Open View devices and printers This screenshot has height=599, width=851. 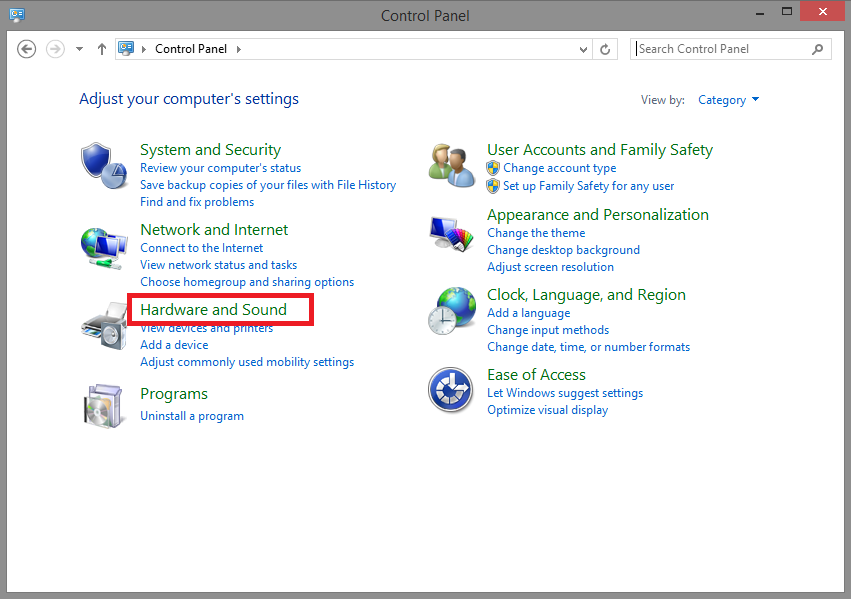pos(206,329)
